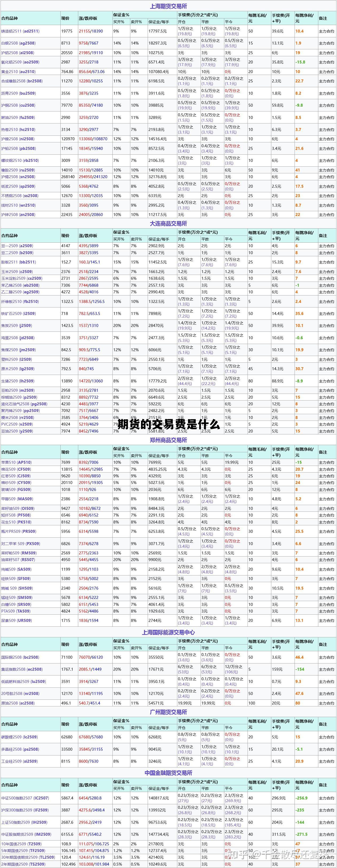This screenshot has height=868, width=337.
Task: Select 工业硅2509 (si2509) contract link
Action: point(19,761)
